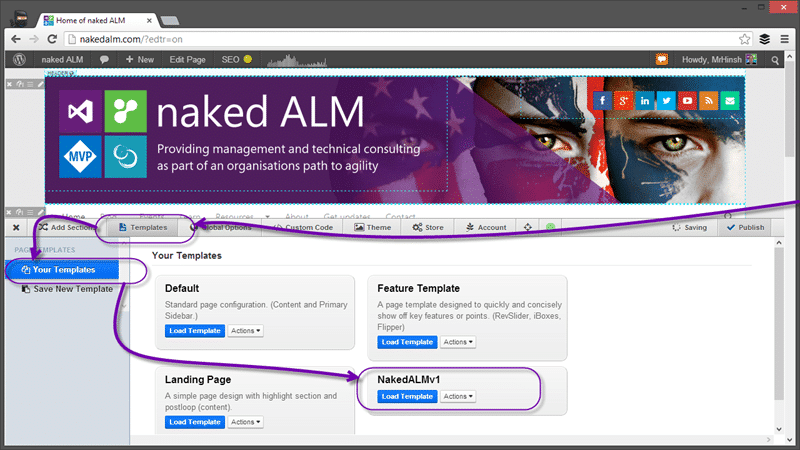Open YouTube social icon
Image resolution: width=800 pixels, height=450 pixels.
click(687, 101)
